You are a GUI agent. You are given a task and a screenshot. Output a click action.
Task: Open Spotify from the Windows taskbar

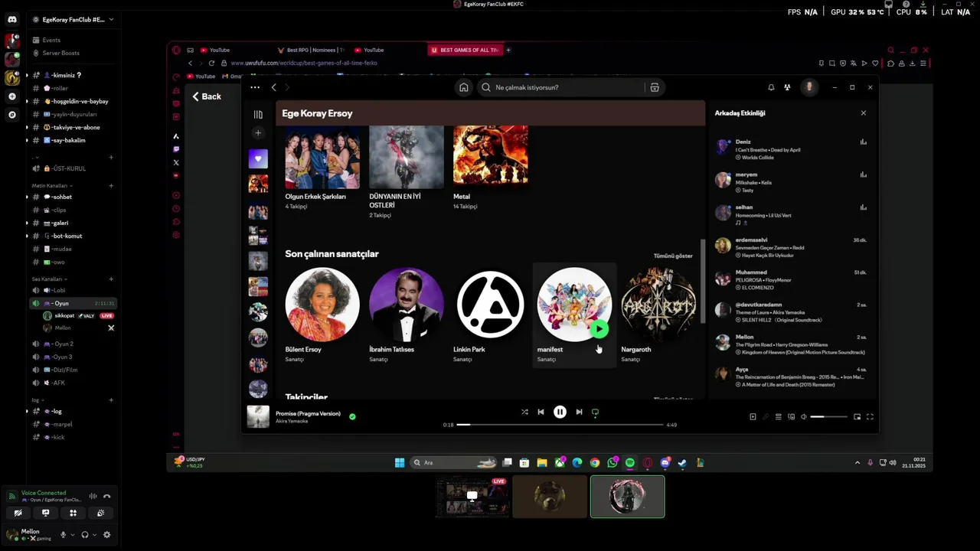[x=630, y=463]
